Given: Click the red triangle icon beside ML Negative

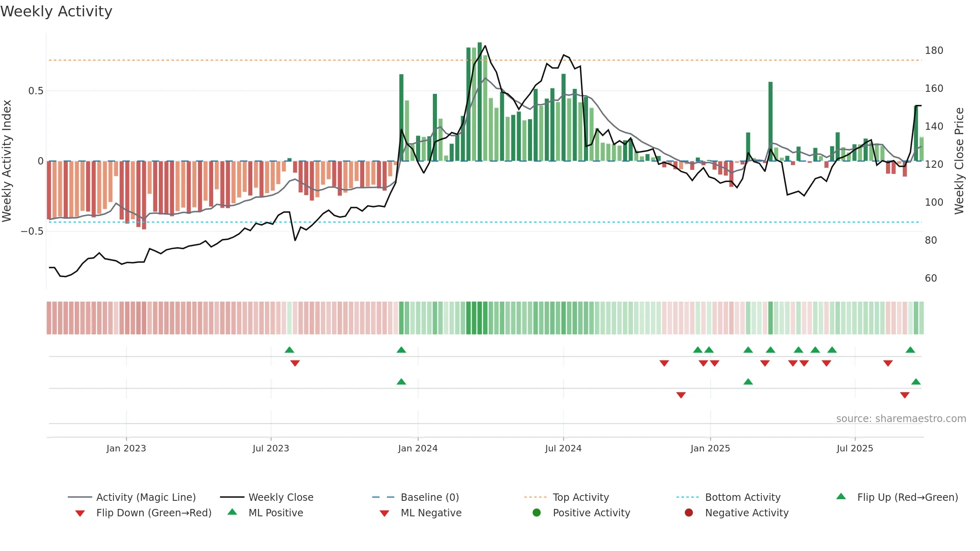Looking at the screenshot, I should pyautogui.click(x=384, y=513).
